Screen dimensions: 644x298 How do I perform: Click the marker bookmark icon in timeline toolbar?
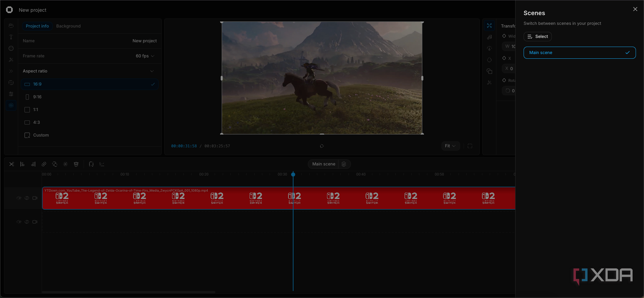pos(91,164)
